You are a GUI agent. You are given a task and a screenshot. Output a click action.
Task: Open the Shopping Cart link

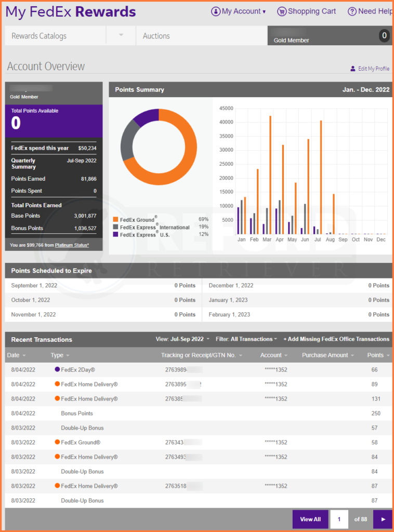(307, 11)
